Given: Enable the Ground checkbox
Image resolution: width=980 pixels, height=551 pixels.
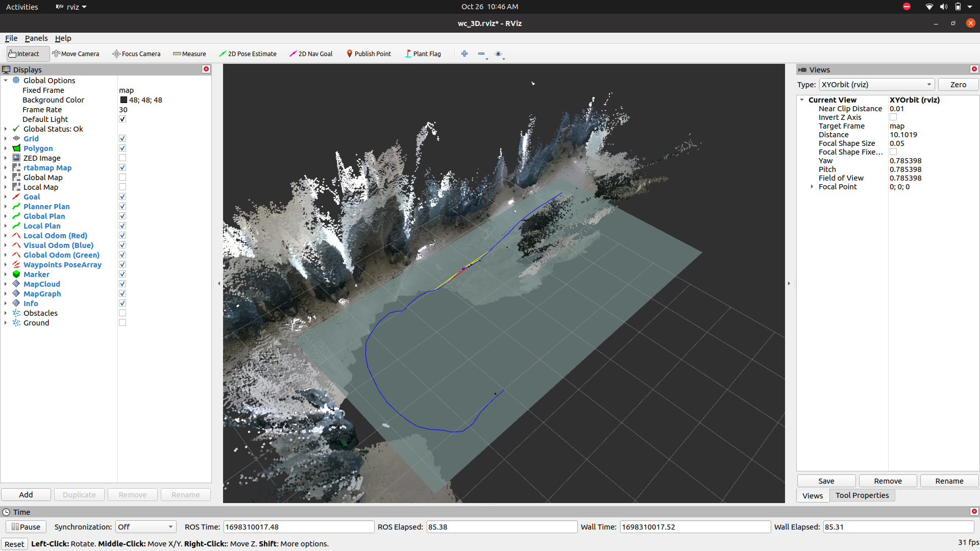Looking at the screenshot, I should click(x=122, y=322).
